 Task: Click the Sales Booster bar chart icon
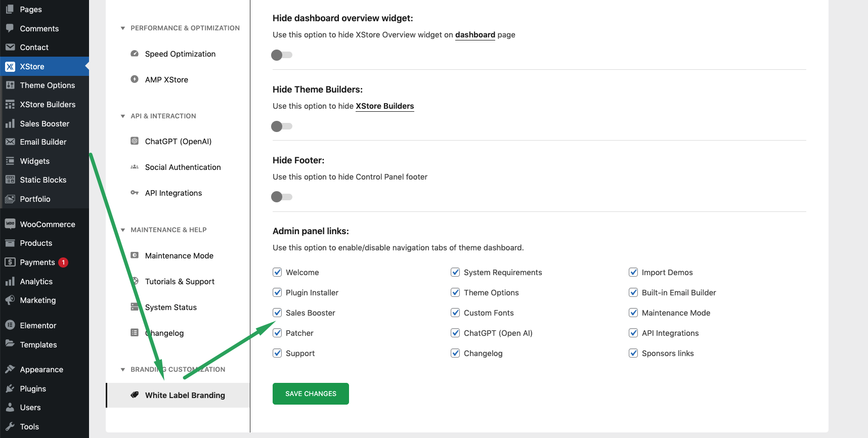tap(10, 123)
